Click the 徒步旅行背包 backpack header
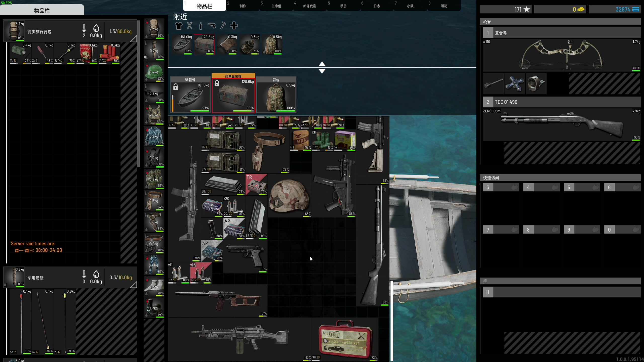The height and width of the screenshot is (362, 644). 70,31
